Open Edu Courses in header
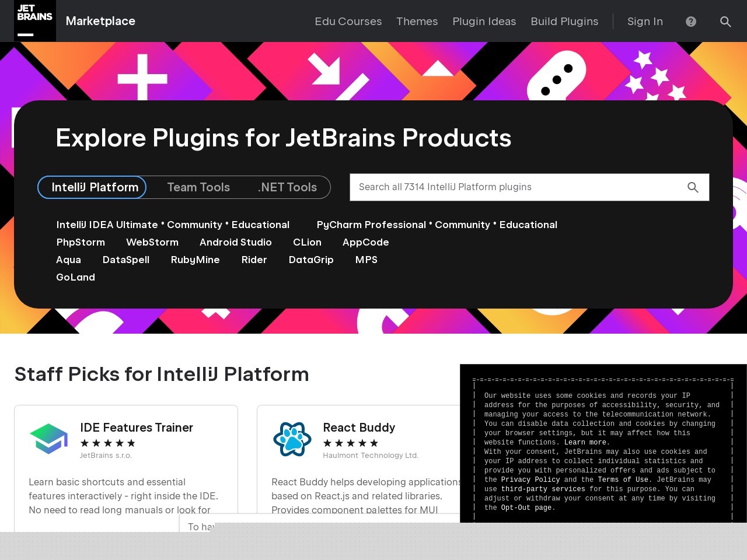This screenshot has width=747, height=560. pyautogui.click(x=348, y=22)
